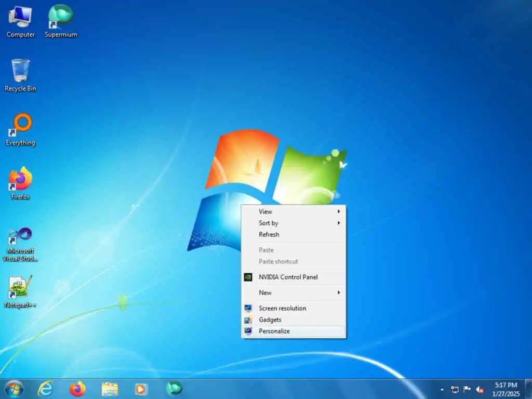Launch Supermium from the taskbar
Screen dimensions: 532x399
tap(174, 389)
